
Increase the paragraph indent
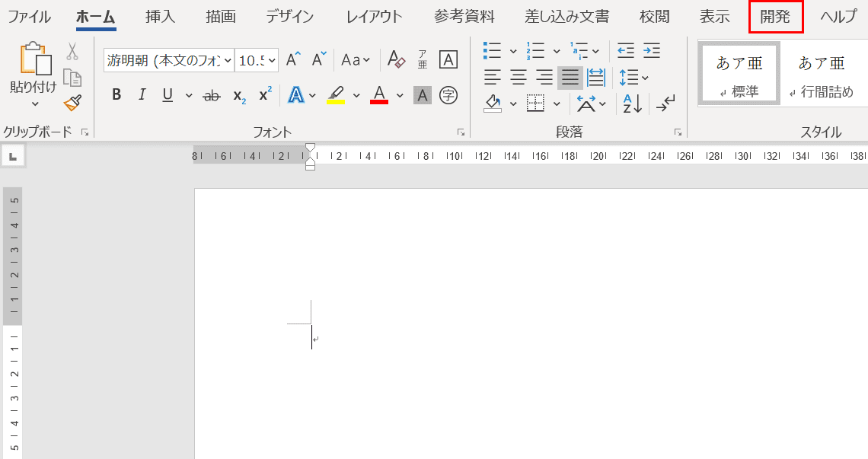click(x=652, y=51)
